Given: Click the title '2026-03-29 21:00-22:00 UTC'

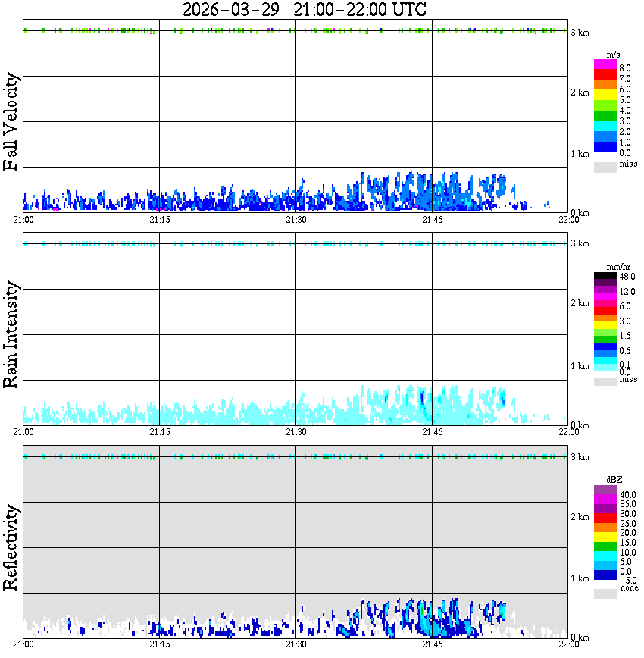Looking at the screenshot, I should (304, 9).
